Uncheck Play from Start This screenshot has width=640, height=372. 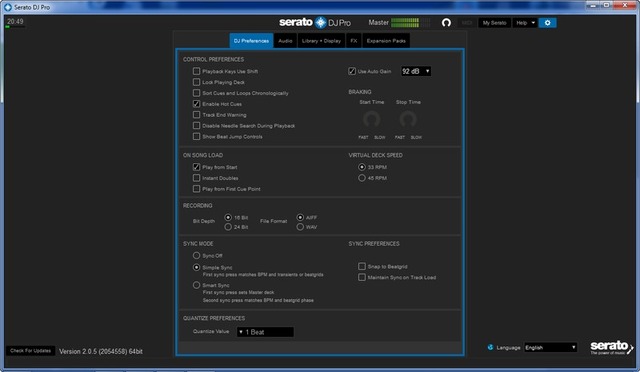point(196,167)
